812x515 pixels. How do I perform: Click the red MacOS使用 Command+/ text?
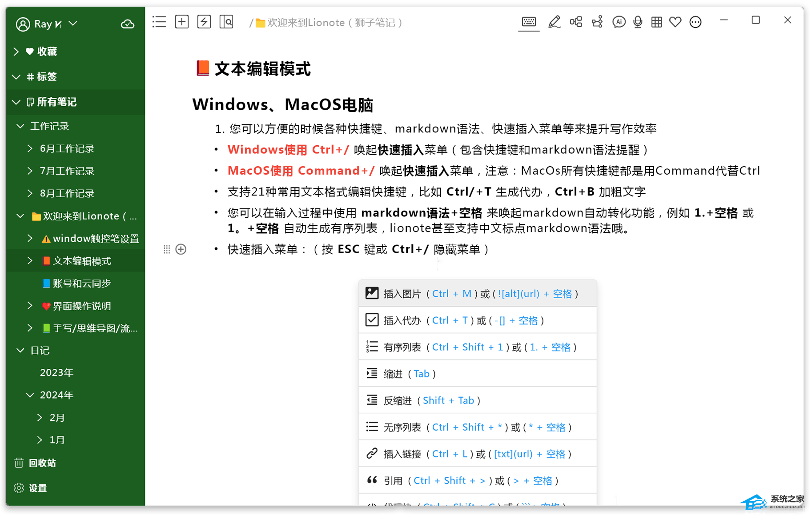click(x=301, y=171)
